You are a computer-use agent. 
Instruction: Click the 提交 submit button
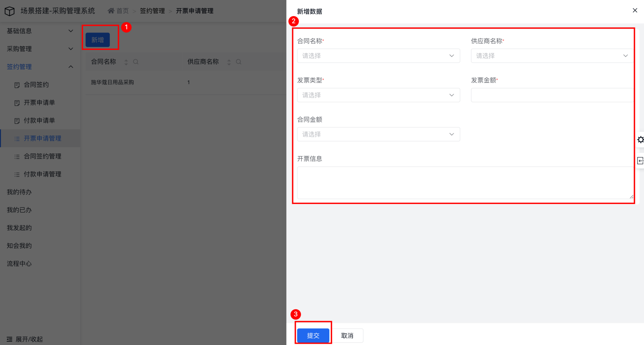click(313, 336)
